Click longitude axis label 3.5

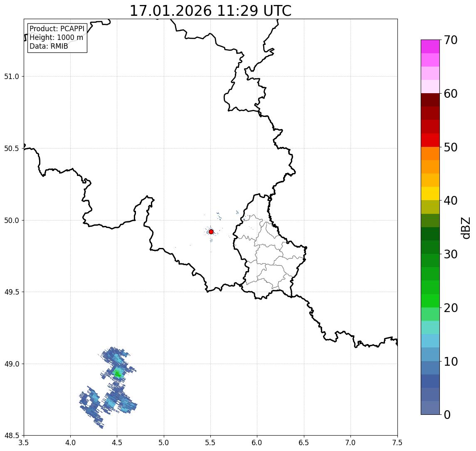24,443
